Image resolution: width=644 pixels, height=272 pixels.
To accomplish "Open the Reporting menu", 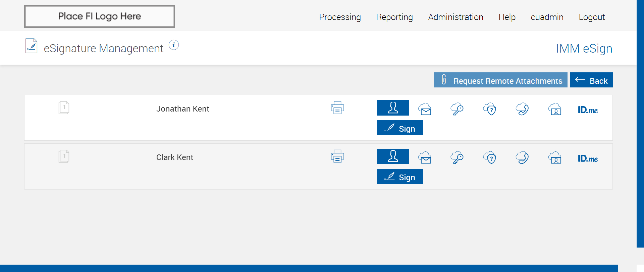I will (394, 17).
